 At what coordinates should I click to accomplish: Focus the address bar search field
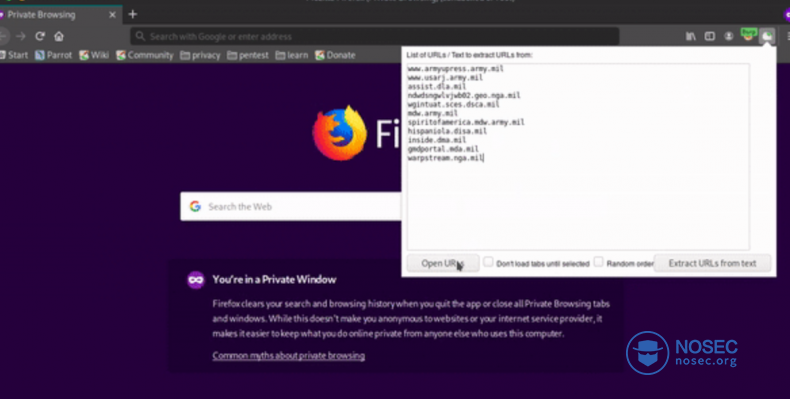point(374,36)
